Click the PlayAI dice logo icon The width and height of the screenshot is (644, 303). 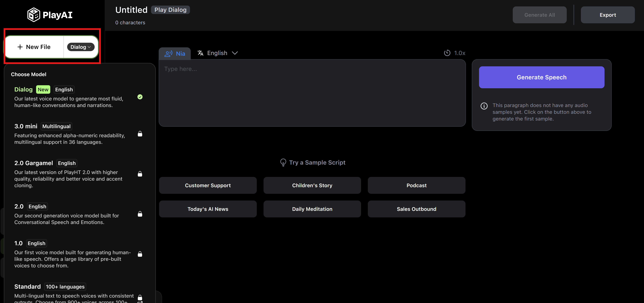[x=34, y=15]
